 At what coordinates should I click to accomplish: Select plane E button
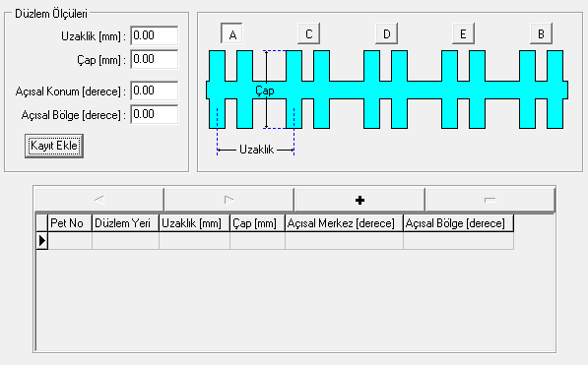point(464,33)
